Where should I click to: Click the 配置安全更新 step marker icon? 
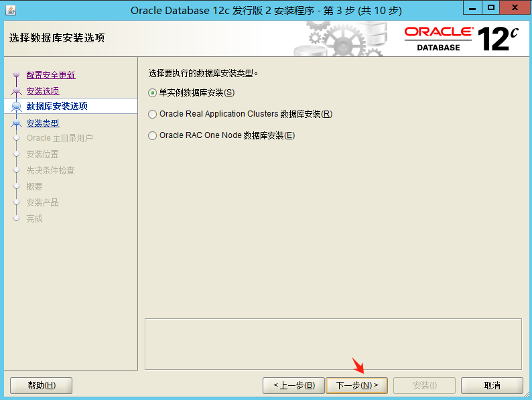click(x=16, y=74)
